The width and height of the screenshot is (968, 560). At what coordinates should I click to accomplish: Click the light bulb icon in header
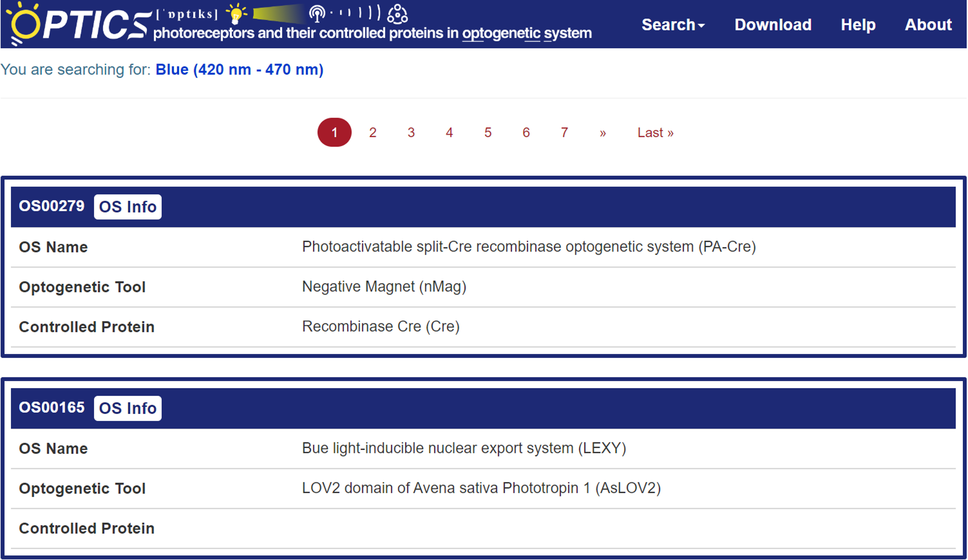[236, 13]
